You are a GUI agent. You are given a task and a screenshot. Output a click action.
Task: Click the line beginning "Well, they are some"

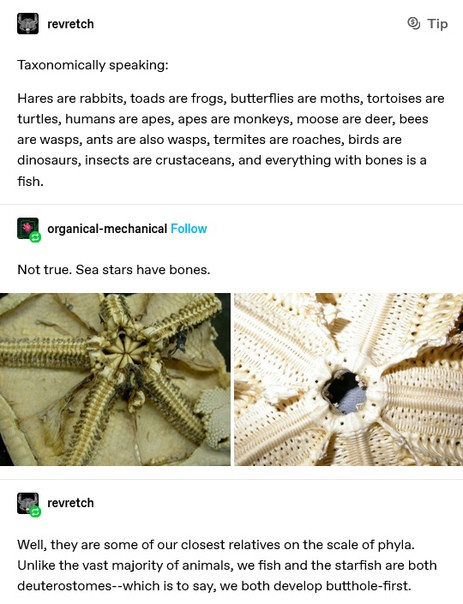(216, 545)
